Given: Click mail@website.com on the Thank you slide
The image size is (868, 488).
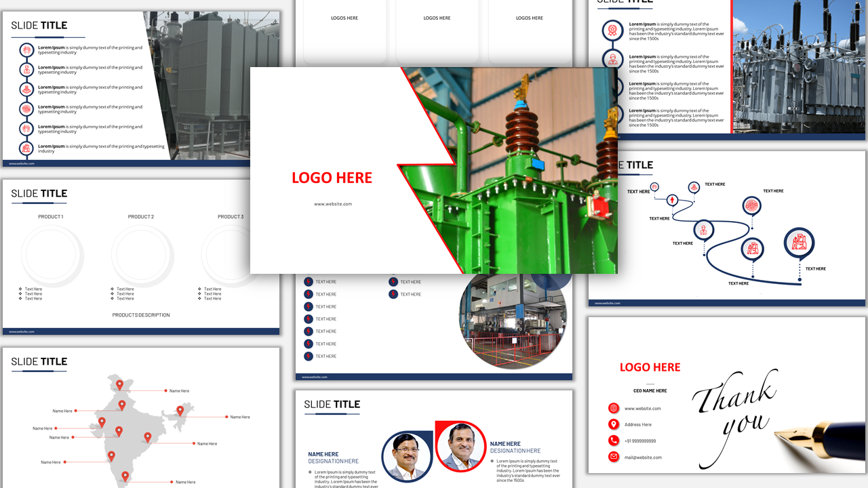Looking at the screenshot, I should [x=643, y=457].
